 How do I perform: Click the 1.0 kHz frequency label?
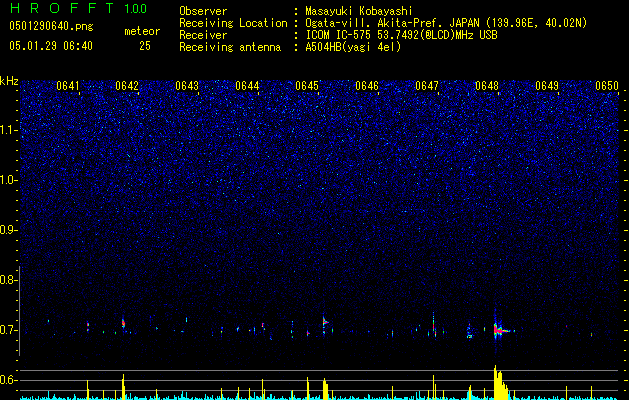tap(8, 180)
